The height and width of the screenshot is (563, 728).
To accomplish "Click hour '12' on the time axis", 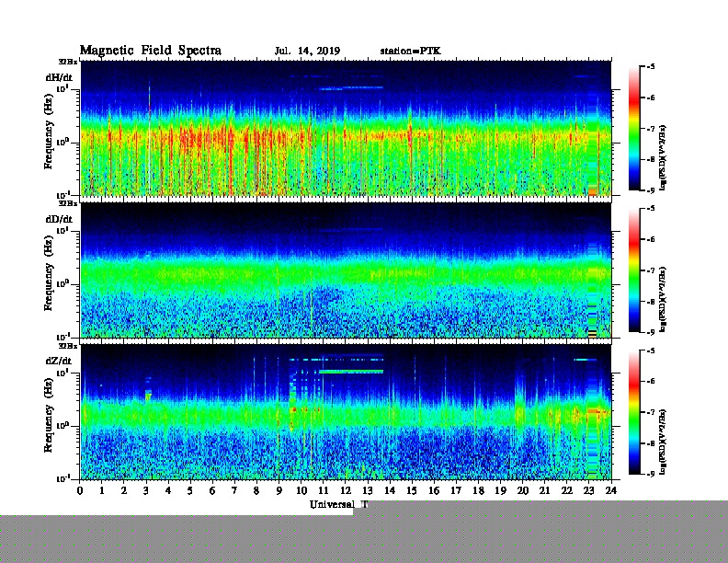I will [x=346, y=490].
